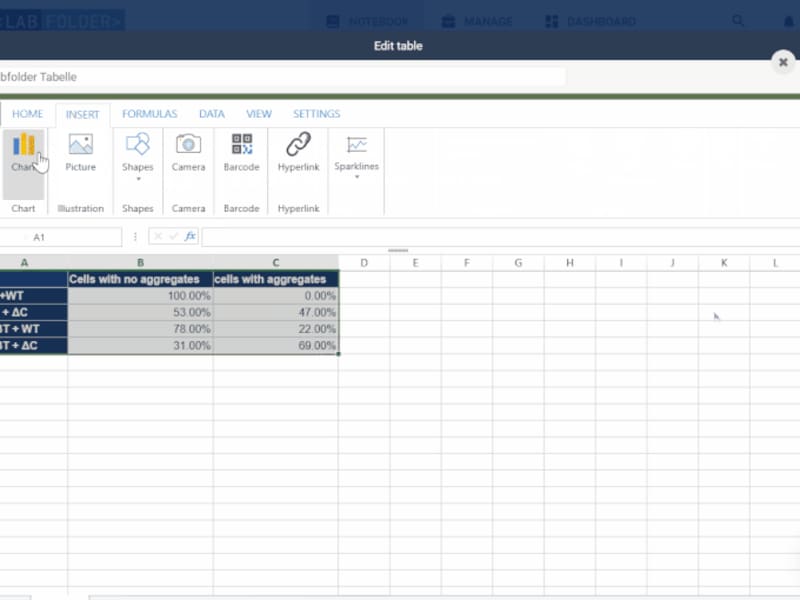Viewport: 800px width, 600px height.
Task: Open DASHBOARD in the top navigation
Action: tap(591, 21)
